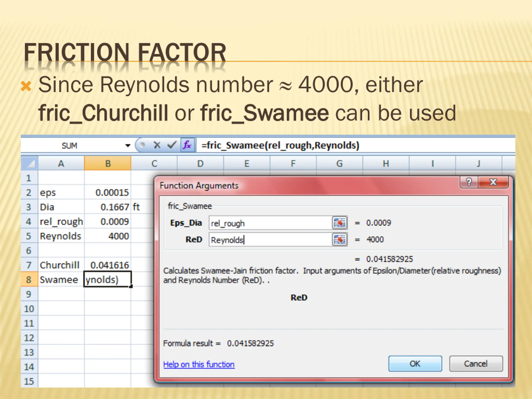Click the cell with value 0.041616
The image size is (532, 399).
[108, 265]
